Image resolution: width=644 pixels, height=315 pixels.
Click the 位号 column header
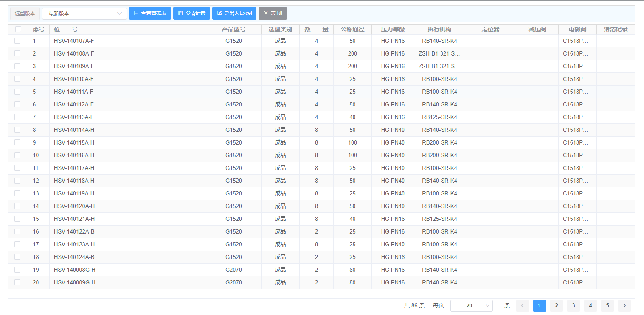point(66,29)
